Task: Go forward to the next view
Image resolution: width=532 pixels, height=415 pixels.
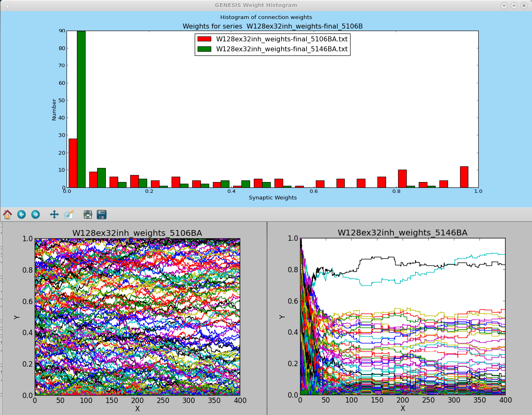Action: pyautogui.click(x=36, y=214)
